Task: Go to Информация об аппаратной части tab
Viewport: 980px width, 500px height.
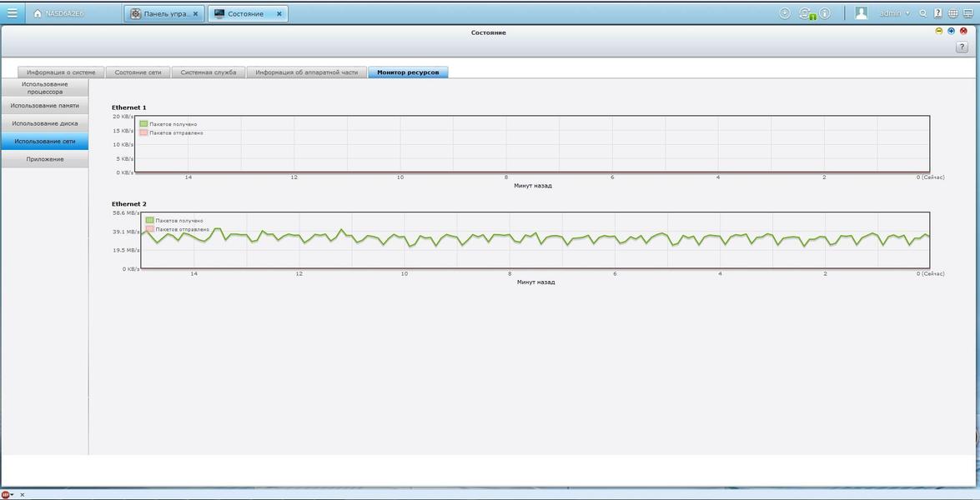Action: coord(306,72)
